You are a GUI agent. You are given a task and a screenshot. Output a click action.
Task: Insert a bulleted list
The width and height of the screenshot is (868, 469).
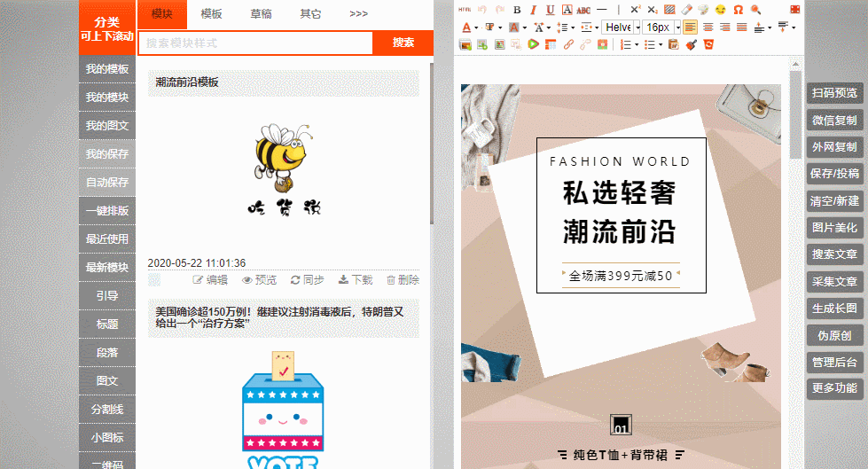[650, 44]
